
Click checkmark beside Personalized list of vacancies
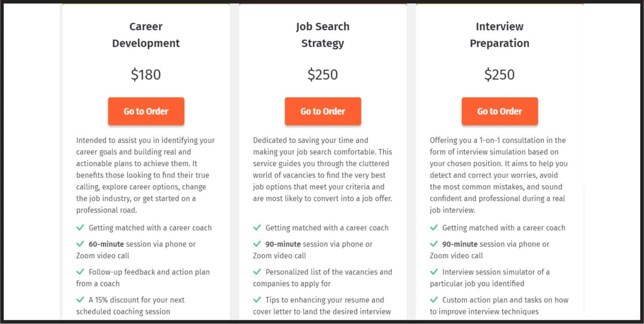coord(257,272)
